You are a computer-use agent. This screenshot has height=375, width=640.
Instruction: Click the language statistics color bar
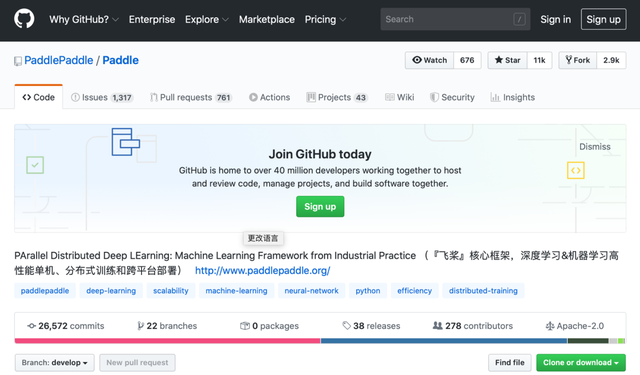click(320, 341)
